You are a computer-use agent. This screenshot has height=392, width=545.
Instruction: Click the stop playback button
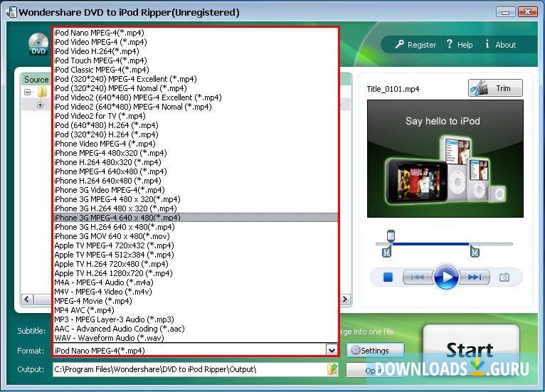[388, 277]
